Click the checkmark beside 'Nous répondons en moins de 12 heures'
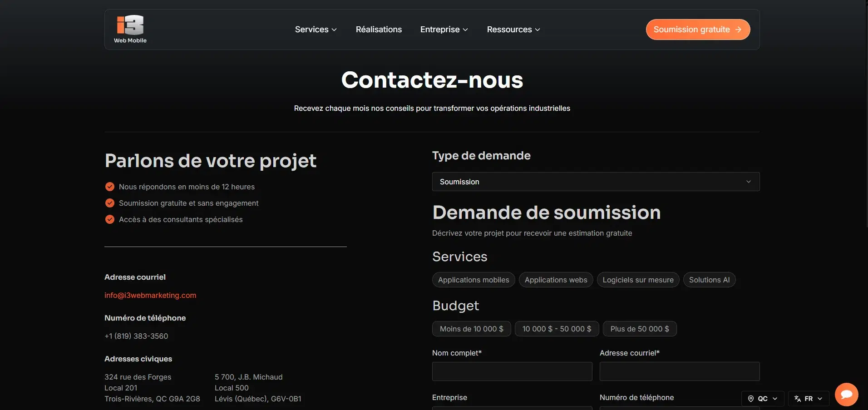The width and height of the screenshot is (868, 410). coord(109,186)
